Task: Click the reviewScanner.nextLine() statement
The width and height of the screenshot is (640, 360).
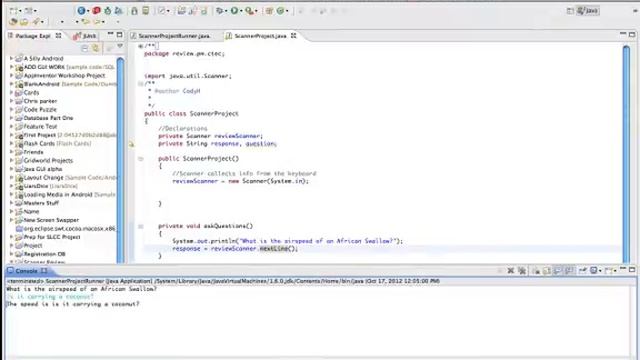Action: tap(235, 248)
